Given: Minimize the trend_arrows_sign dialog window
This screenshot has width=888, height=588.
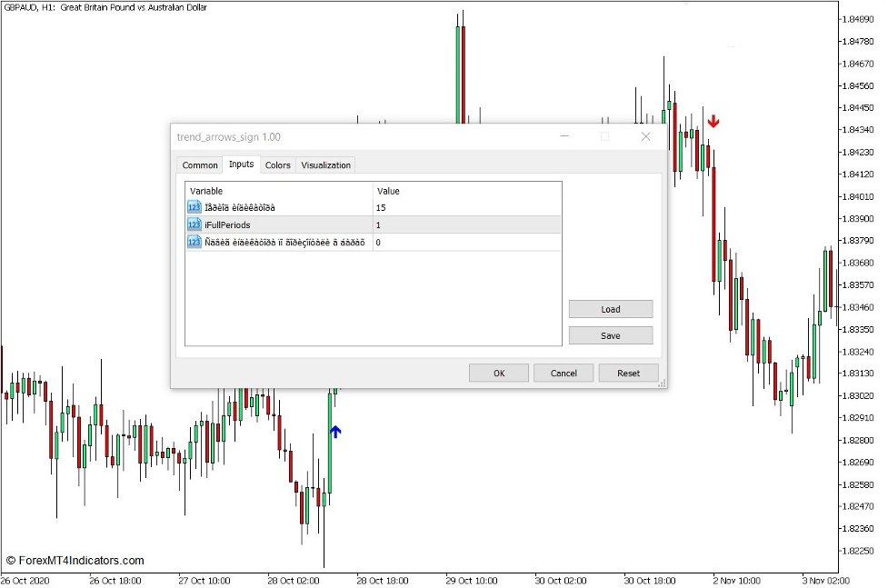Looking at the screenshot, I should pos(564,136).
